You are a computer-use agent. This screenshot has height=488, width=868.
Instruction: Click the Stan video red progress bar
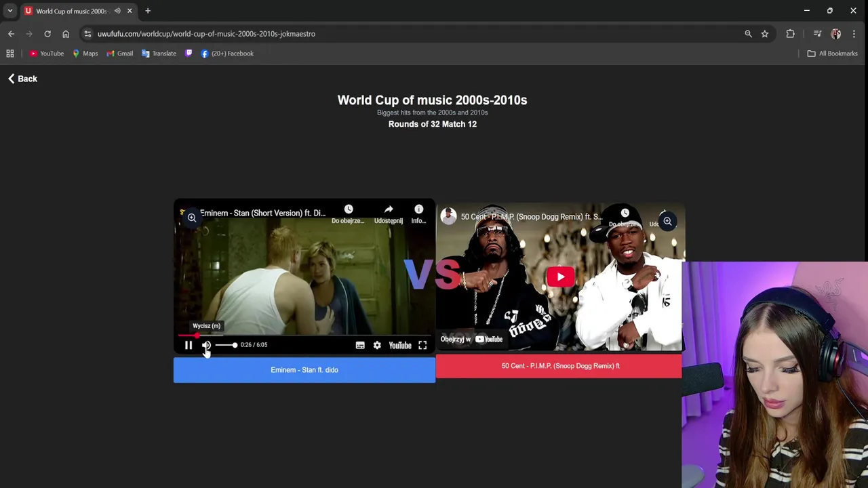[304, 335]
